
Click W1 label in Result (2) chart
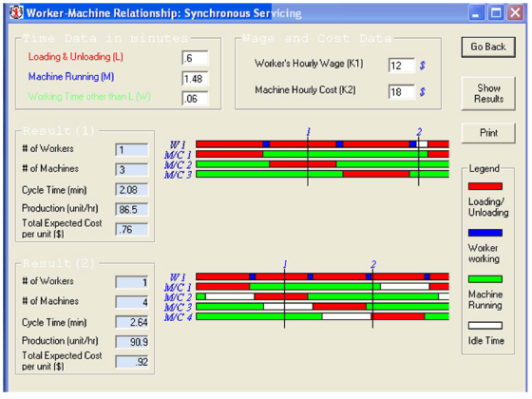pos(178,277)
